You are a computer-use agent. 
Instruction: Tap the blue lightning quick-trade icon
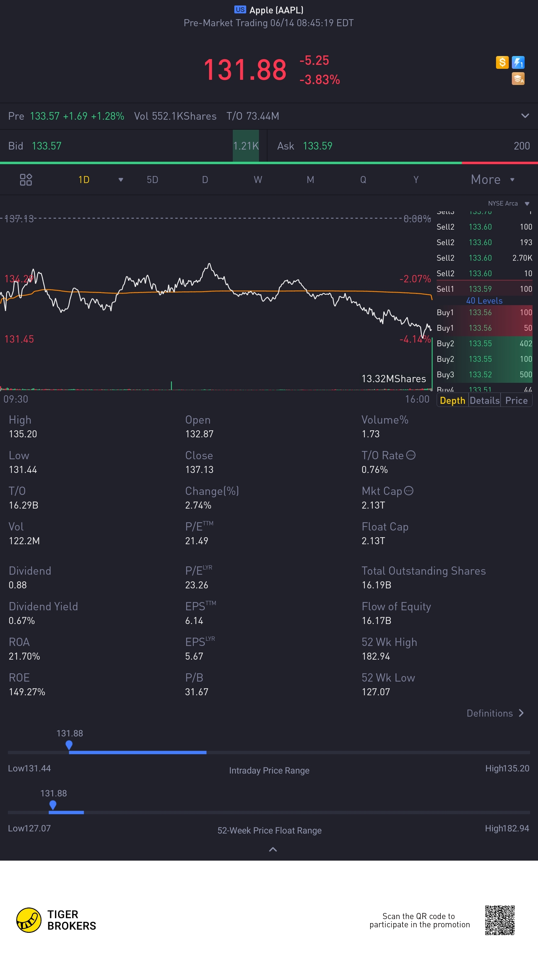(x=518, y=62)
